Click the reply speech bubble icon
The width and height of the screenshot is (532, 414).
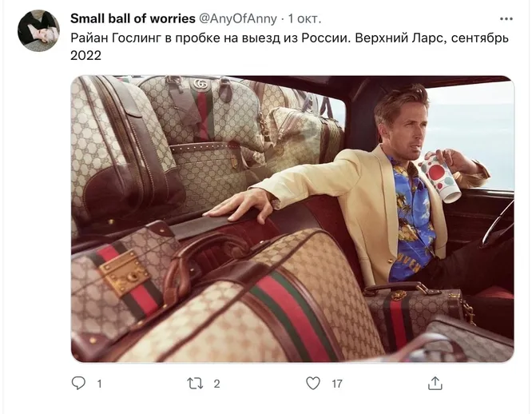pyautogui.click(x=78, y=383)
